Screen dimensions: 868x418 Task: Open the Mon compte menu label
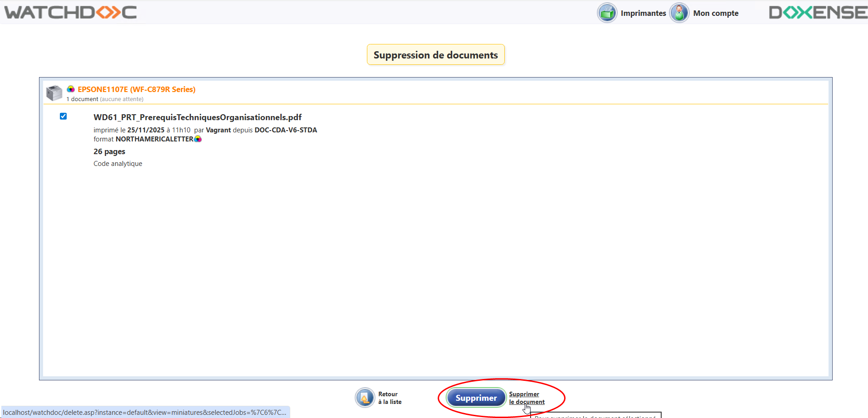tap(716, 13)
